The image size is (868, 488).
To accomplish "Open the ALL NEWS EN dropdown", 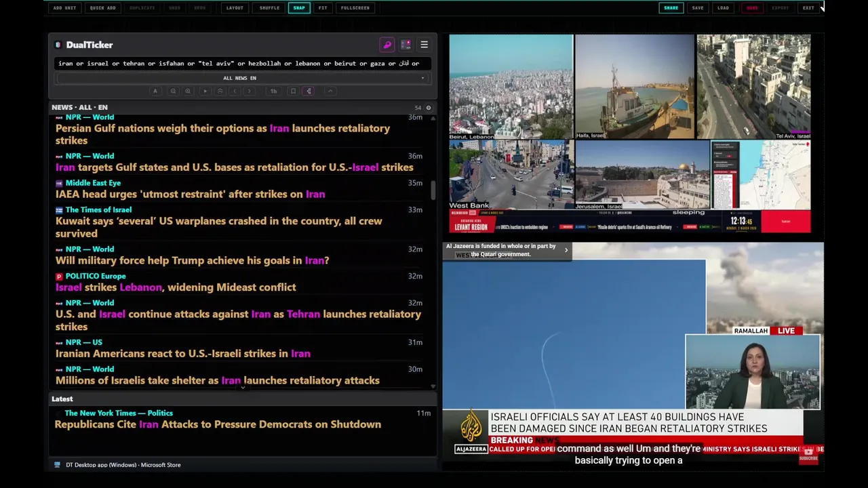I will coord(242,78).
